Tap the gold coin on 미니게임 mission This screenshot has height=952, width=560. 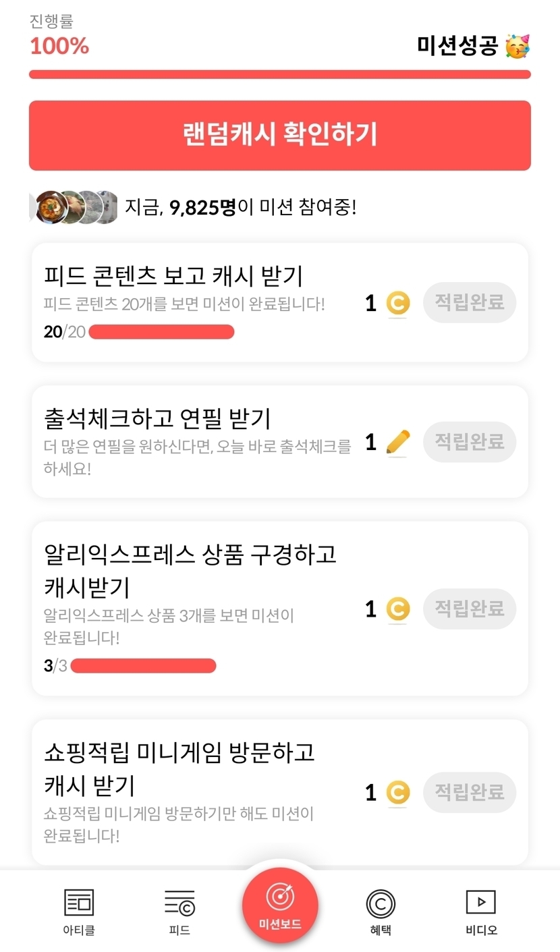pyautogui.click(x=398, y=792)
